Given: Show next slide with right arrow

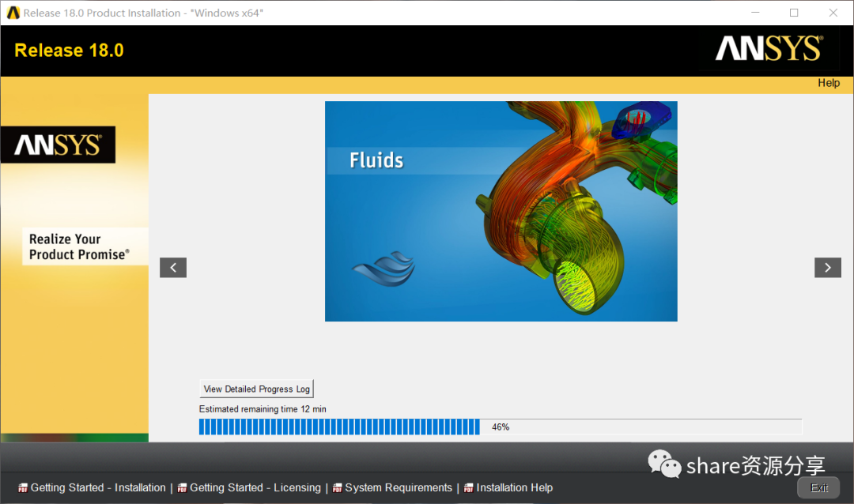Looking at the screenshot, I should [827, 267].
